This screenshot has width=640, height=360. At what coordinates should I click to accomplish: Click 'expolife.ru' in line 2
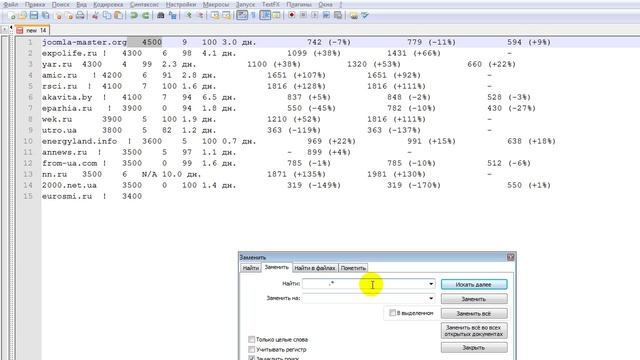click(69, 53)
